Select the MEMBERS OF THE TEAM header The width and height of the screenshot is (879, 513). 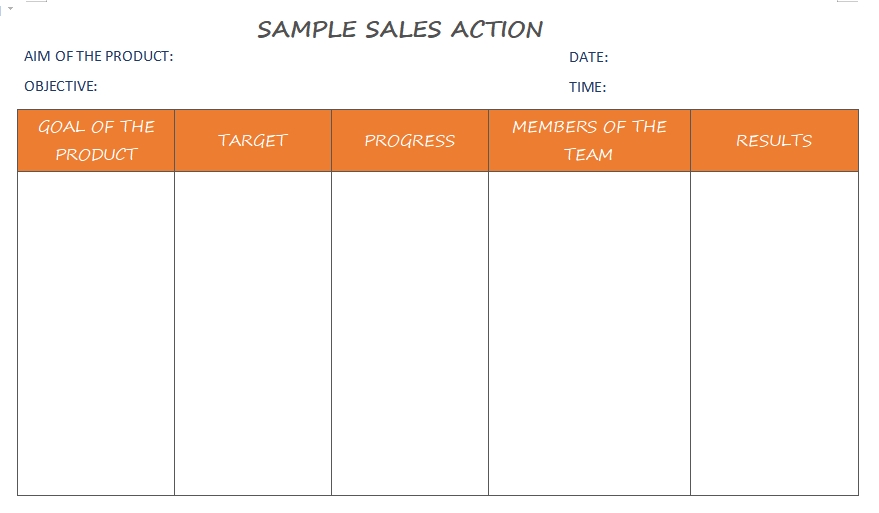(589, 140)
